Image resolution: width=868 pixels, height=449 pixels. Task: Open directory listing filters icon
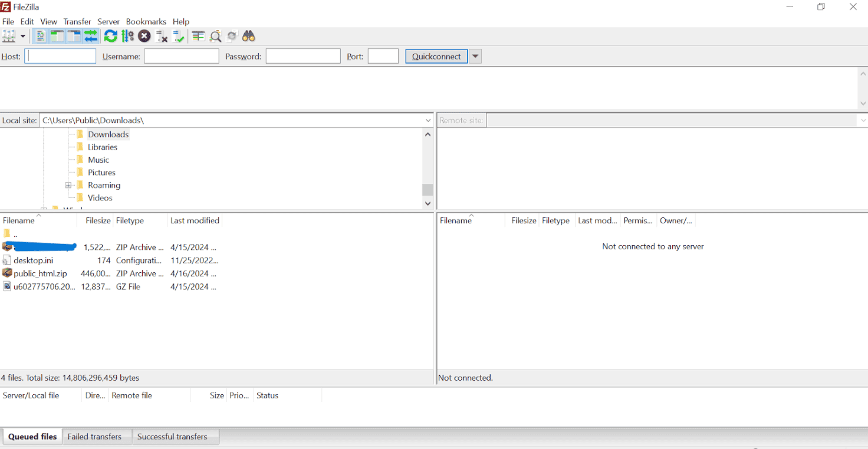click(x=198, y=37)
